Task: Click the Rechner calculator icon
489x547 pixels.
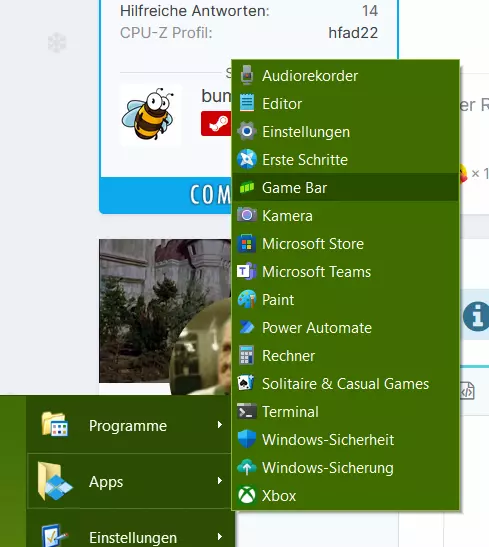Action: tap(247, 355)
